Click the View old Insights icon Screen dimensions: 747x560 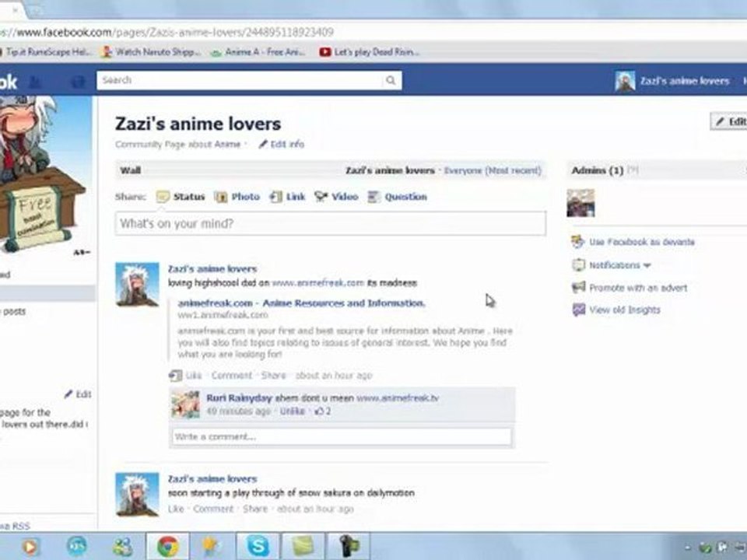click(x=578, y=310)
